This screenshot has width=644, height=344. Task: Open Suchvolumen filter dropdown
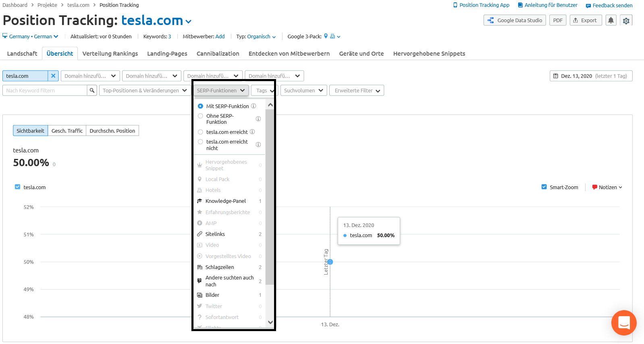[x=303, y=90]
